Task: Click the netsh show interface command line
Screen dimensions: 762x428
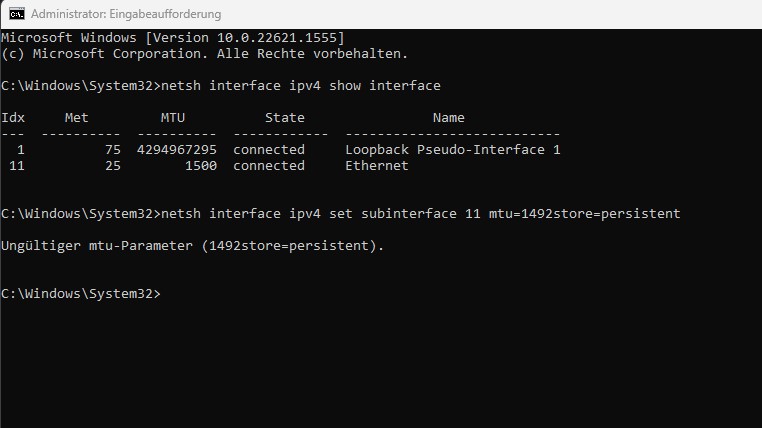Action: [221, 86]
